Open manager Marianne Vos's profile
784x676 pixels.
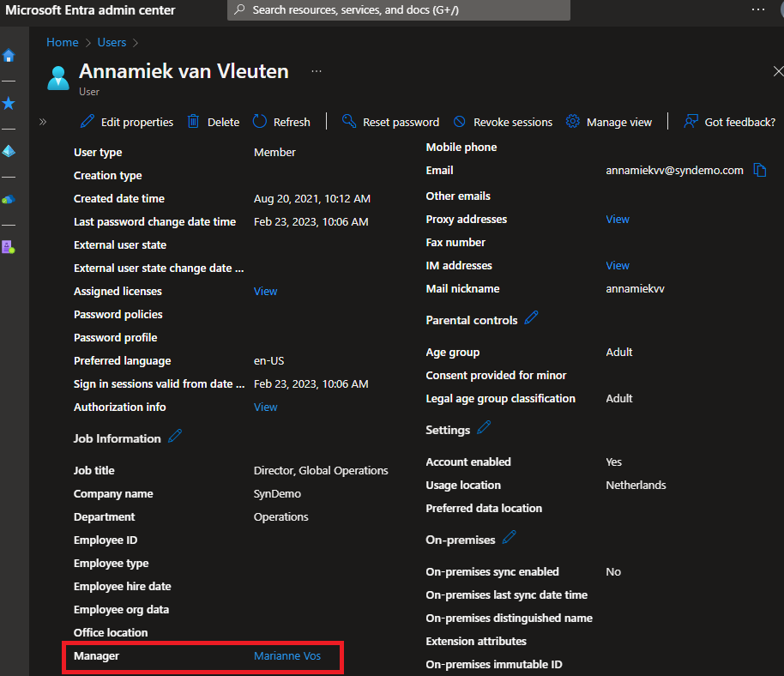click(287, 655)
